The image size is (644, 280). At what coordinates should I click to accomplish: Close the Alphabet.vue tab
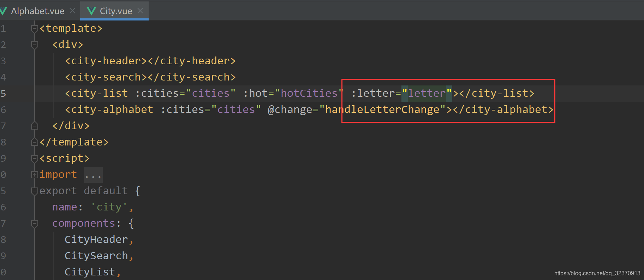click(x=72, y=11)
